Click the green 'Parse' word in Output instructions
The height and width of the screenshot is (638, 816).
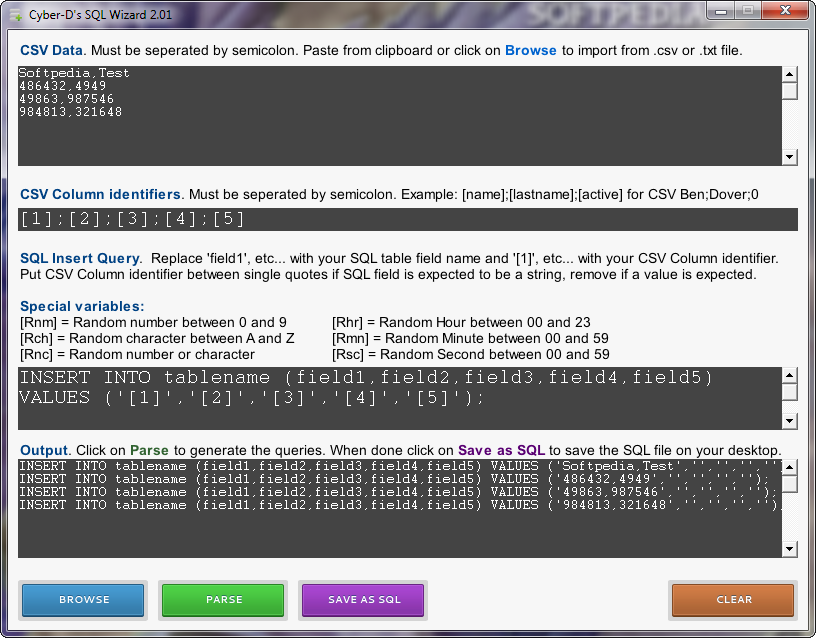[149, 451]
